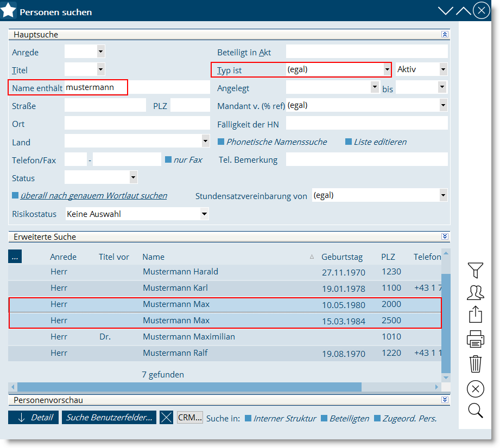Sort by the Anrede column header
The width and height of the screenshot is (500, 448).
pyautogui.click(x=63, y=257)
